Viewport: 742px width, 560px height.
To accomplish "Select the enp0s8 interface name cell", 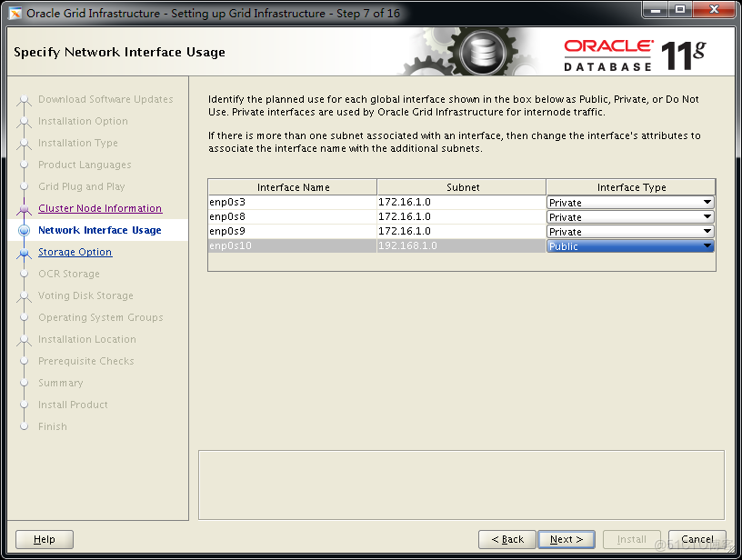I will click(293, 216).
